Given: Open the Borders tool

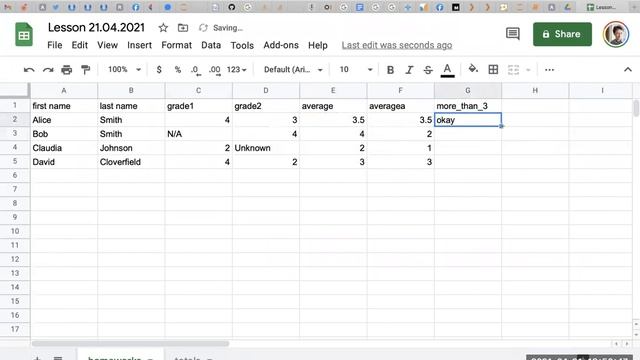Looking at the screenshot, I should tap(493, 69).
